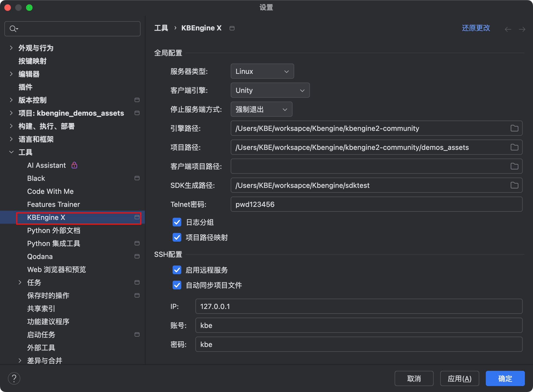Click the back navigation arrow

(508, 29)
